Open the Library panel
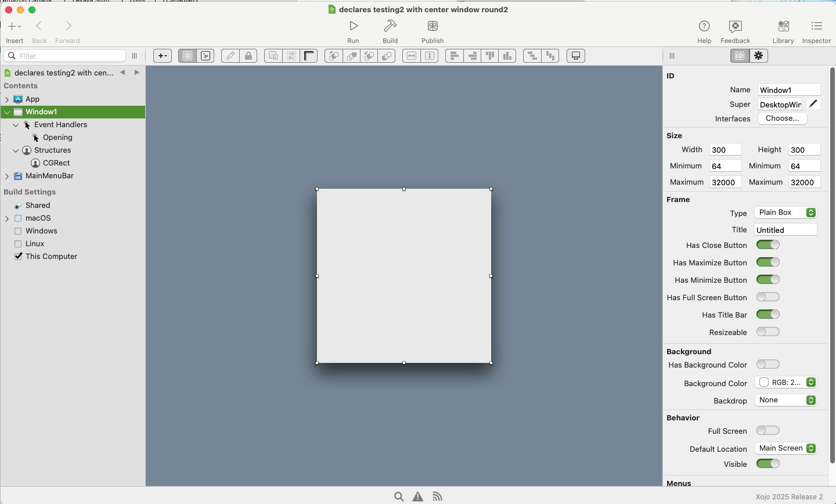 (783, 26)
